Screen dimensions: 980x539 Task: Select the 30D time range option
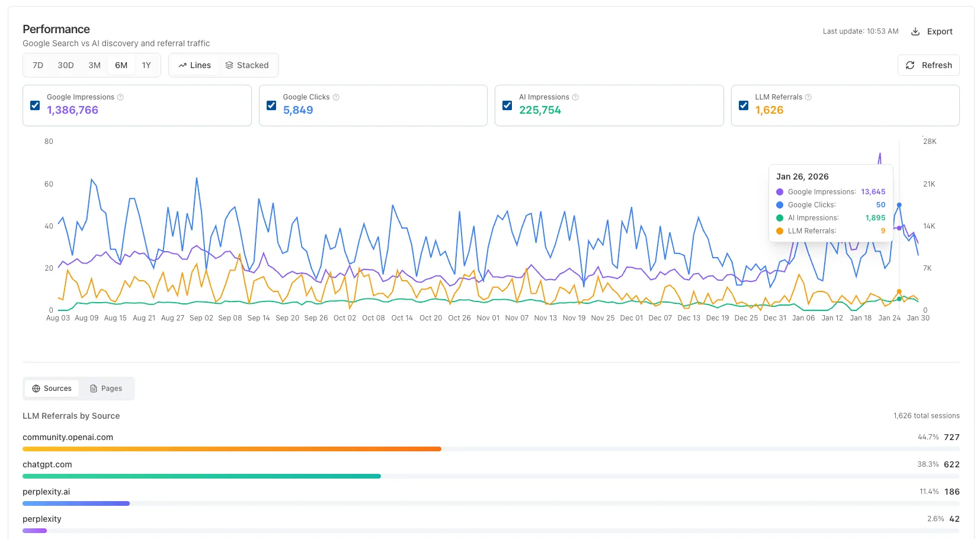(66, 65)
